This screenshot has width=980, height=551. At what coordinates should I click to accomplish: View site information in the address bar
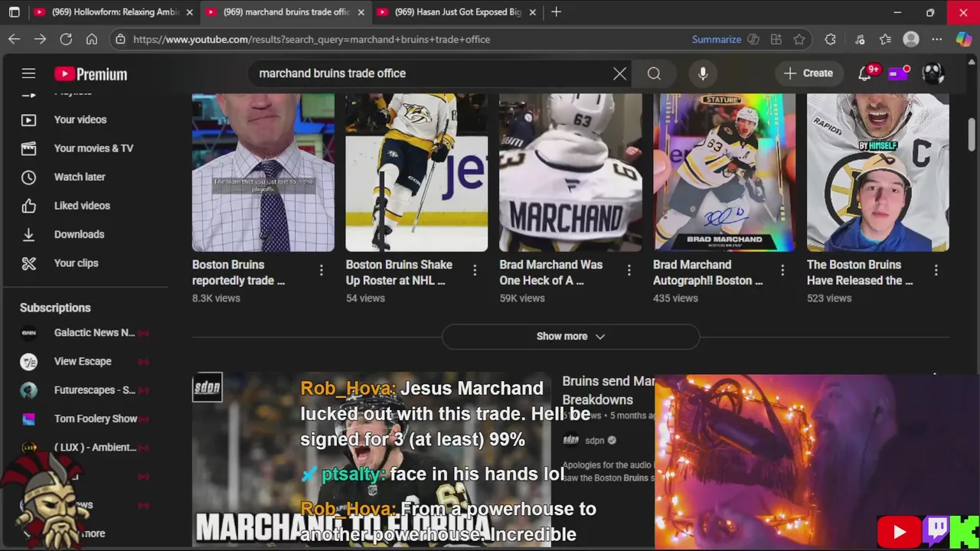(x=120, y=39)
